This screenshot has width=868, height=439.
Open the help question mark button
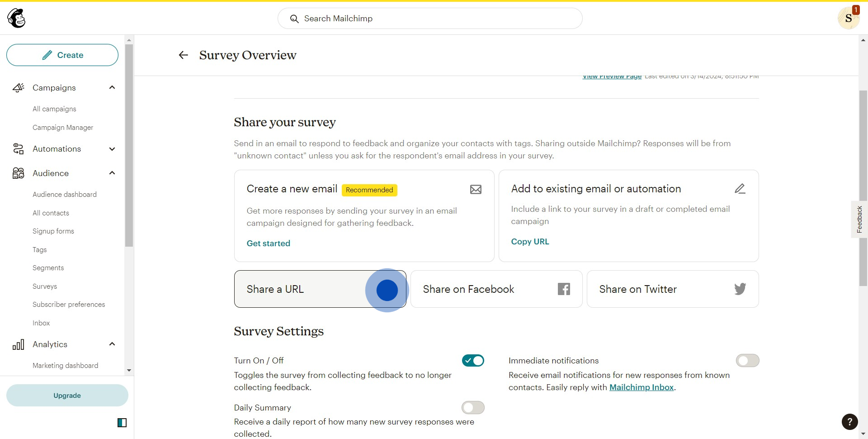click(849, 422)
